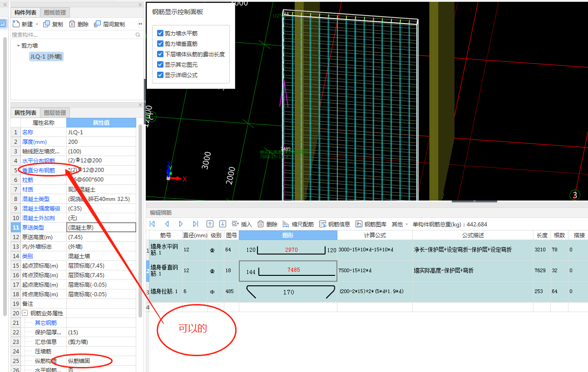Go to next rebar row arrow
Viewport: 588px width, 372px height.
click(x=181, y=224)
